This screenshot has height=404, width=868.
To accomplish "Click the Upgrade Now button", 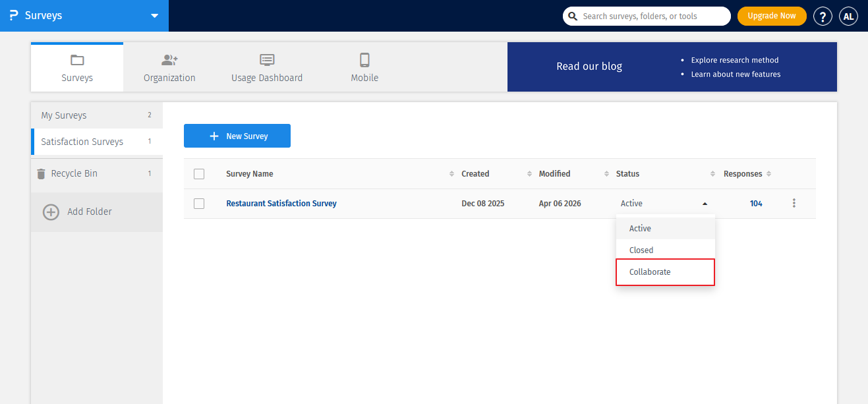I will point(772,16).
